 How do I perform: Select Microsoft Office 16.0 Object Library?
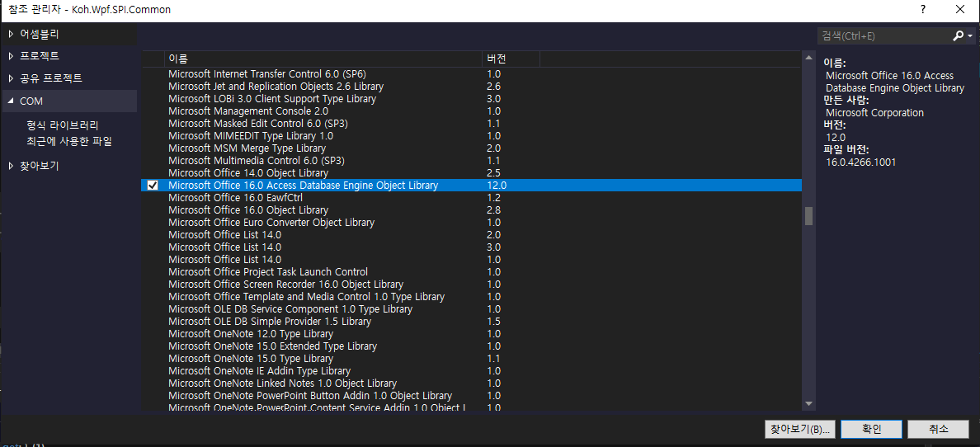click(x=472, y=210)
